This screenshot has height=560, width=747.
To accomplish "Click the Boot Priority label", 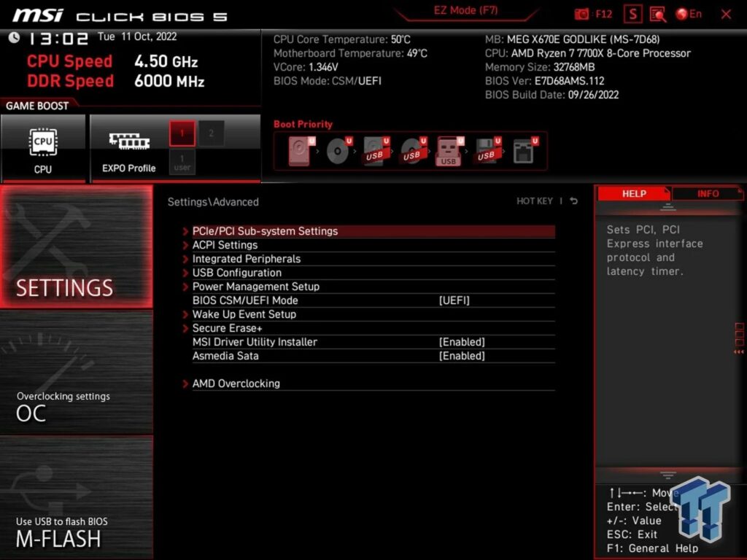I will tap(303, 124).
